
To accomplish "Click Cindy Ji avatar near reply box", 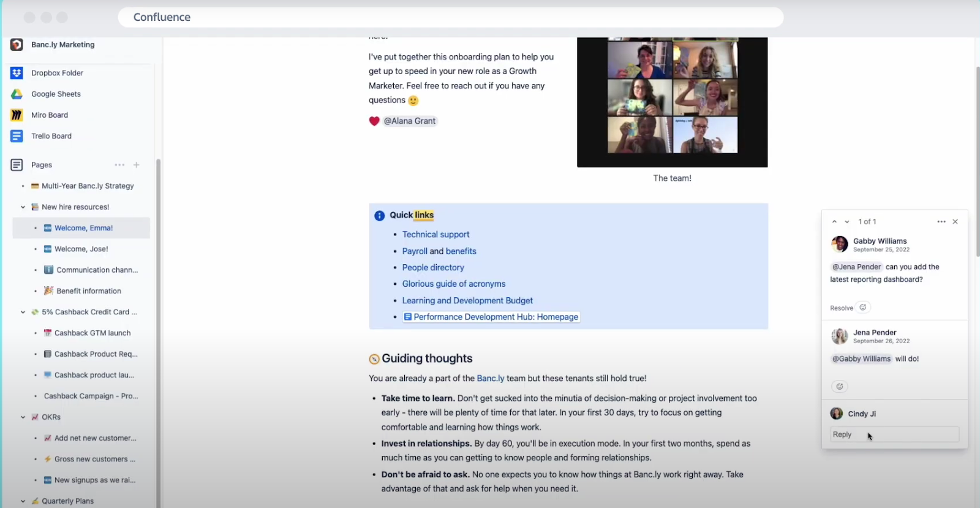I will (837, 414).
